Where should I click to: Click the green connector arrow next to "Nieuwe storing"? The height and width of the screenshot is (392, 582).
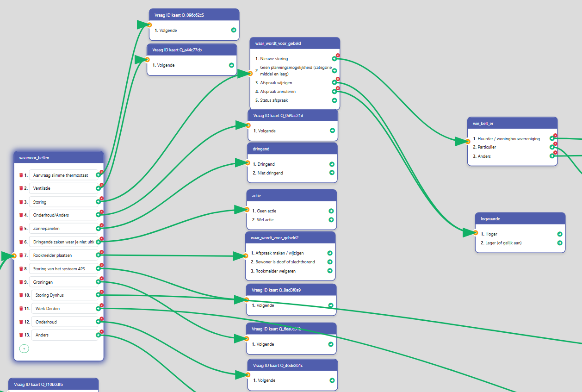[x=334, y=58]
